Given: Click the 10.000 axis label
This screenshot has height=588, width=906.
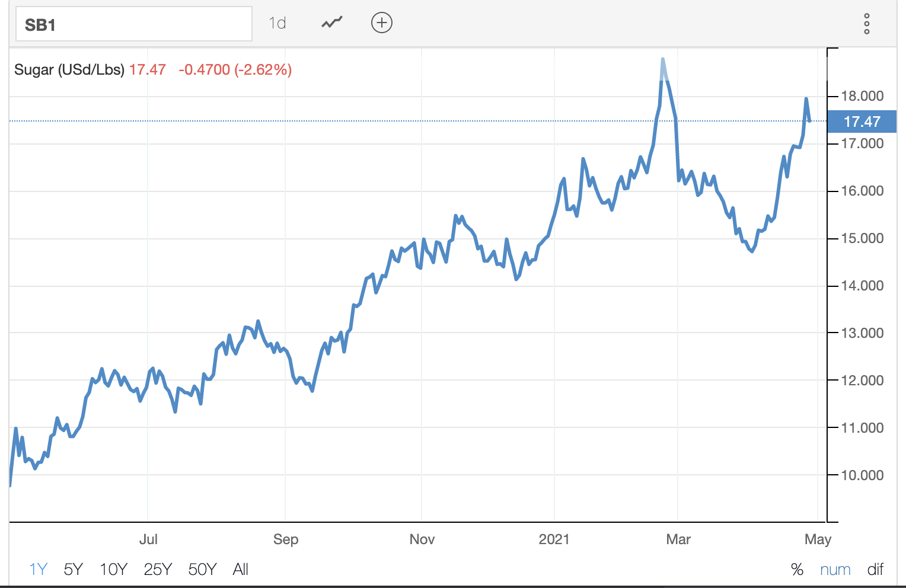Looking at the screenshot, I should [863, 475].
